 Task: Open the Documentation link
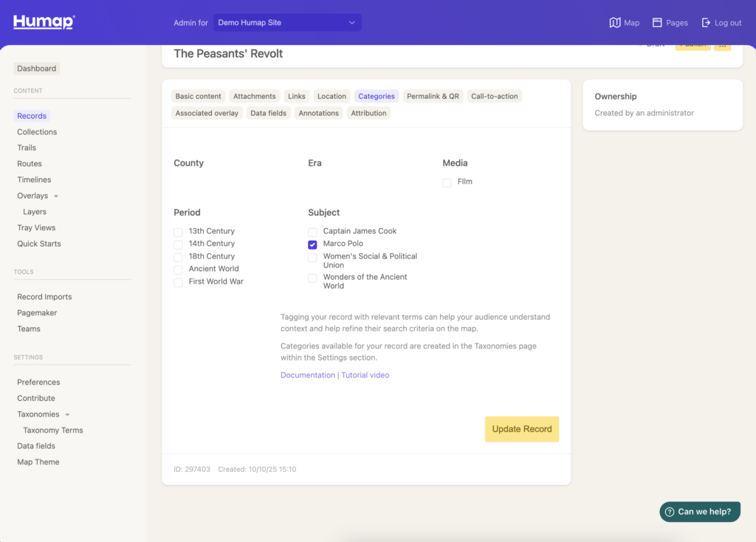click(x=307, y=375)
